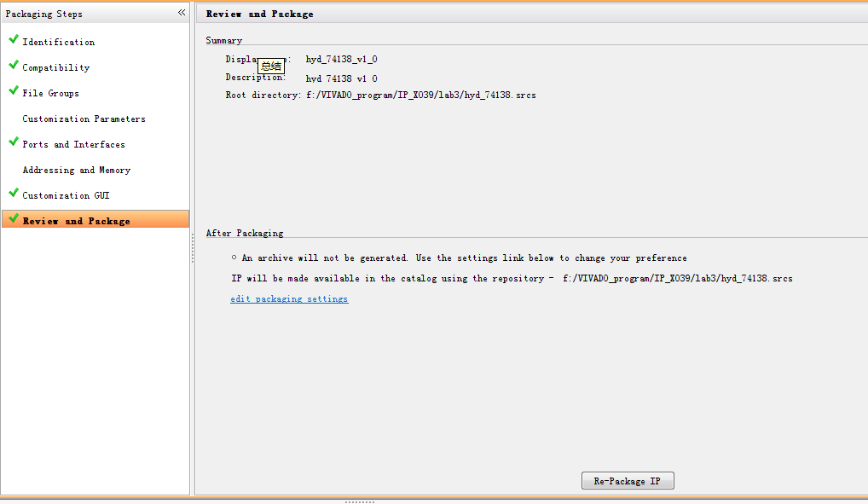Select the Addressing and Memory step

point(77,170)
